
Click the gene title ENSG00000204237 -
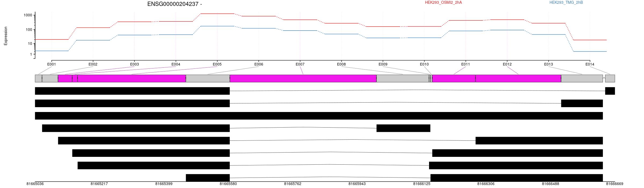(x=175, y=4)
